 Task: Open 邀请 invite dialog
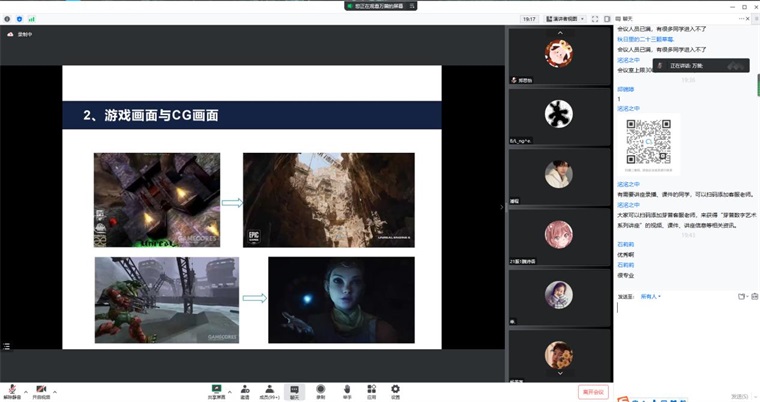coord(245,391)
